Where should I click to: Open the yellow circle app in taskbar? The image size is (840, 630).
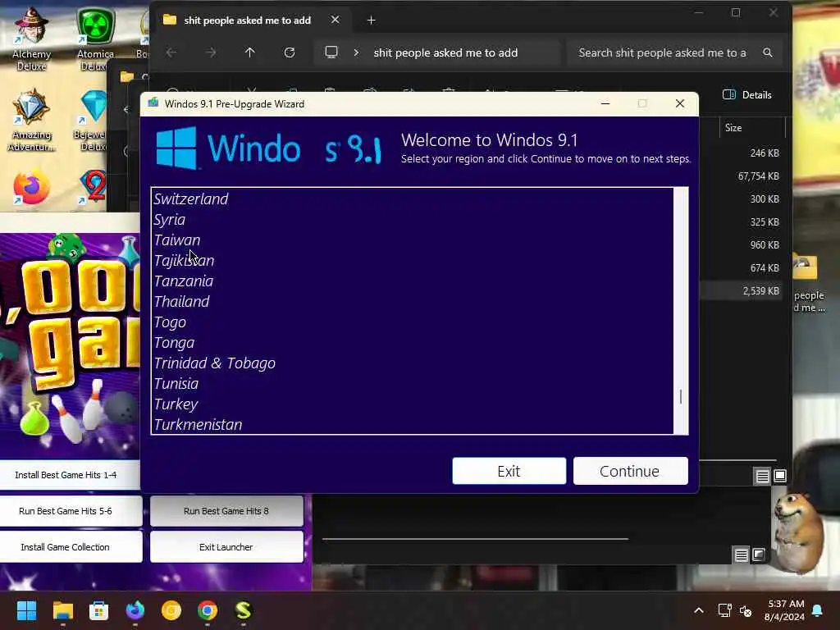tap(171, 610)
